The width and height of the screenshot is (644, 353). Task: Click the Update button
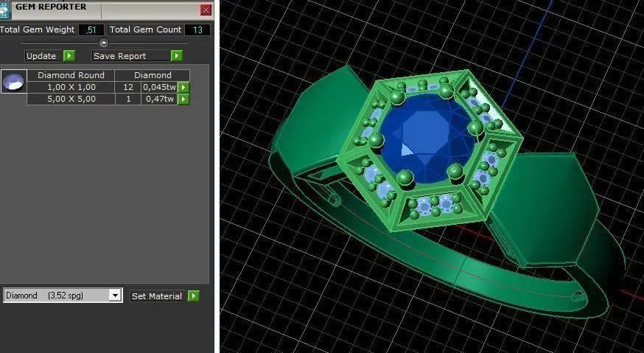44,56
